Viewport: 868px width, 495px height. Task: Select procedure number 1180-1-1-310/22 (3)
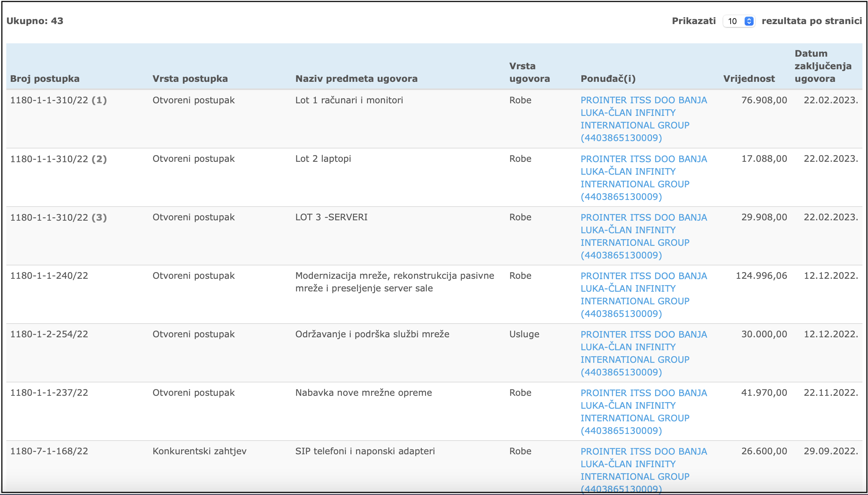tap(59, 217)
